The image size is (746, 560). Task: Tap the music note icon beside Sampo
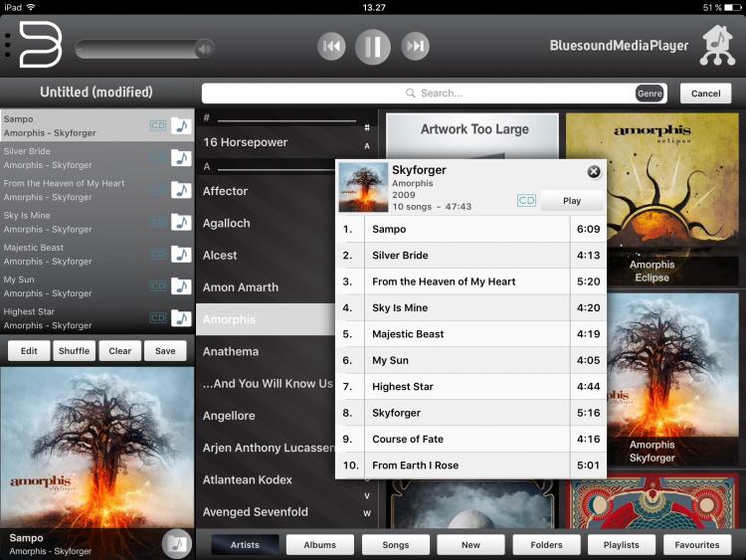181,125
